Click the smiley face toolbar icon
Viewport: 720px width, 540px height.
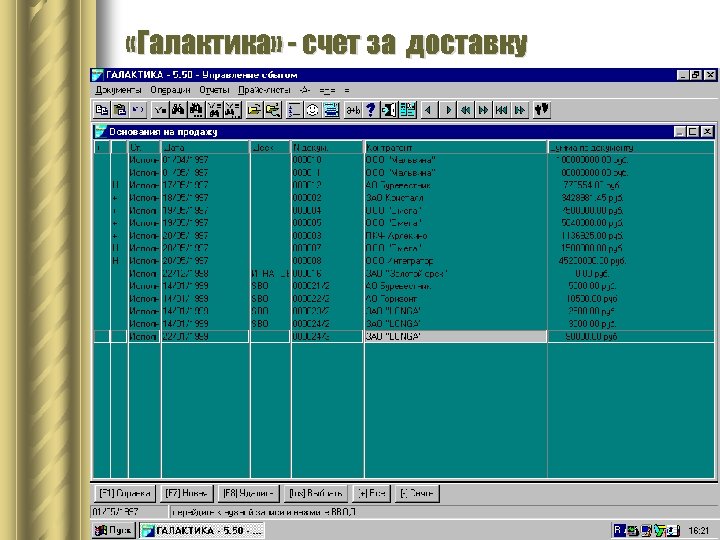pyautogui.click(x=313, y=110)
